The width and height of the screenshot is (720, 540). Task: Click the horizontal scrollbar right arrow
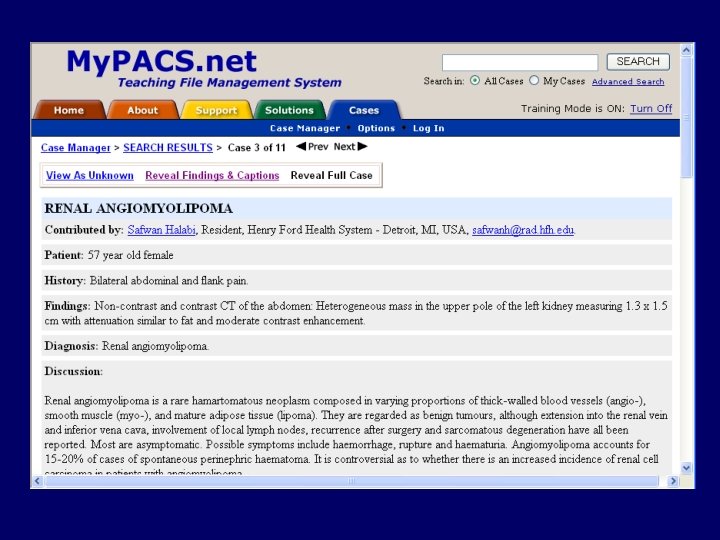click(x=673, y=481)
